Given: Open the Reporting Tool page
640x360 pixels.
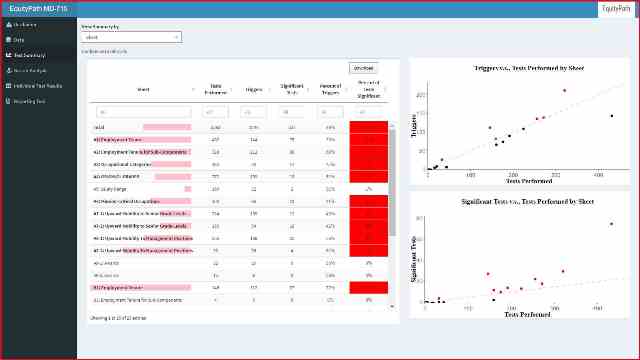Looking at the screenshot, I should [x=29, y=101].
